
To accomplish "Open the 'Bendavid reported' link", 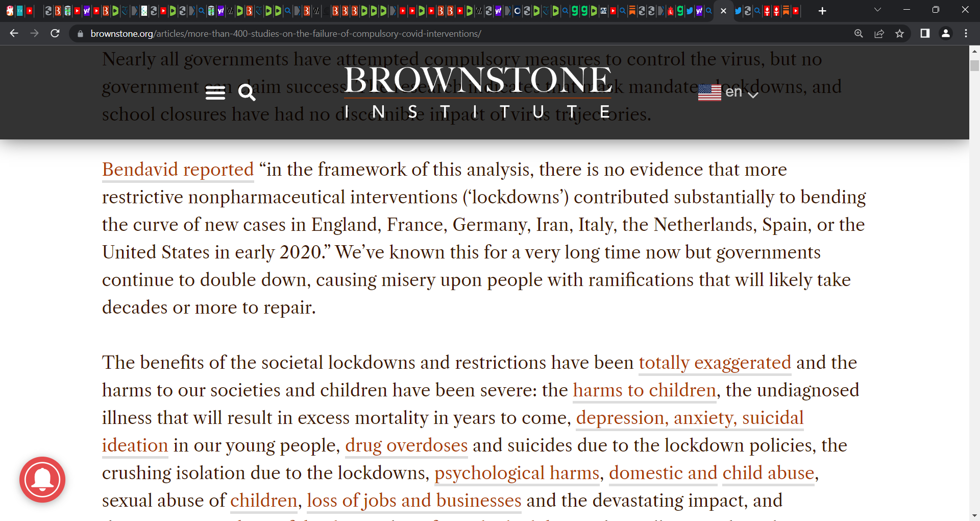I will 178,170.
